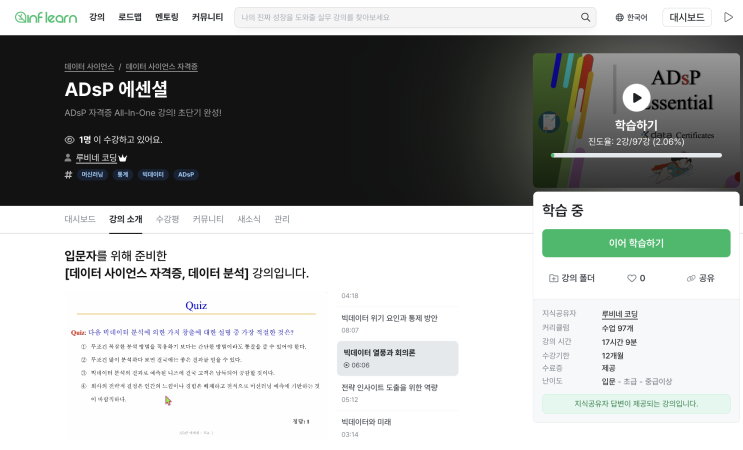This screenshot has width=743, height=450.
Task: Click the 대시보드 button in header
Action: [687, 18]
